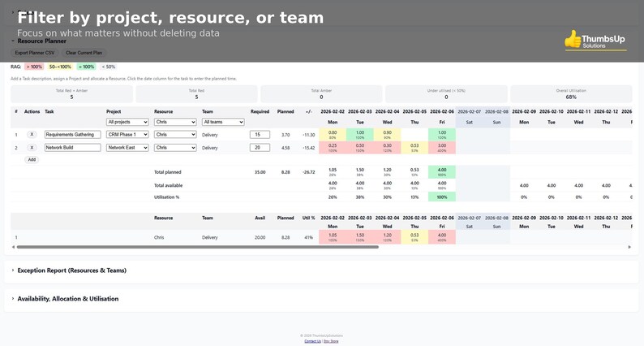
Task: Click Chris's 41% utilisation value
Action: (309, 237)
